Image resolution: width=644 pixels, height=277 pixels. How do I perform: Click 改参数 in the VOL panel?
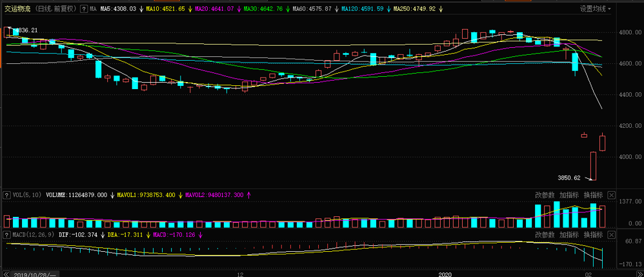pos(545,195)
